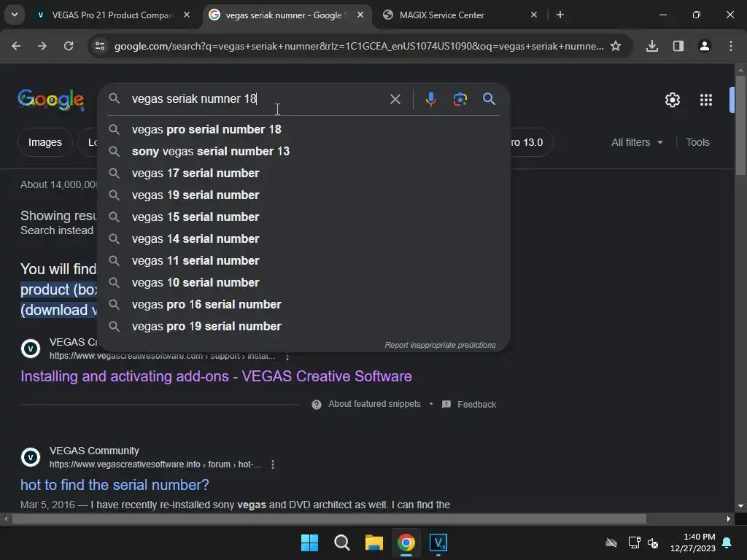Open VEGAS Pro from the taskbar
The width and height of the screenshot is (747, 560).
click(438, 542)
